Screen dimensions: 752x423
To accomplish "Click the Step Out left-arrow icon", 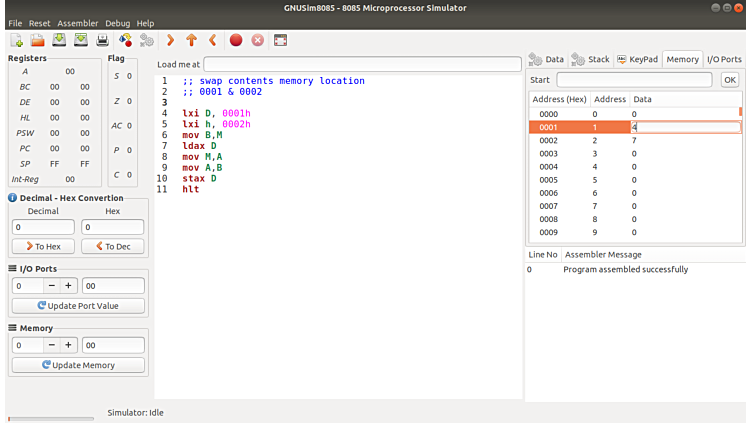I will click(212, 40).
